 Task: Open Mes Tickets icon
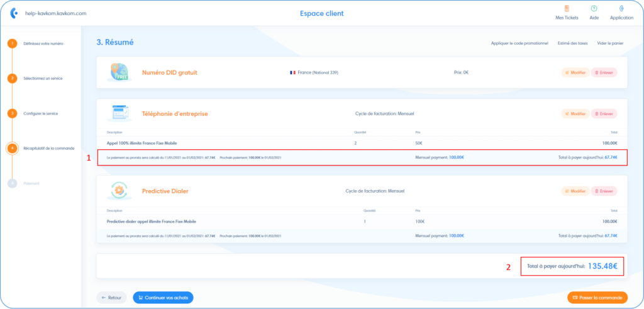[567, 9]
